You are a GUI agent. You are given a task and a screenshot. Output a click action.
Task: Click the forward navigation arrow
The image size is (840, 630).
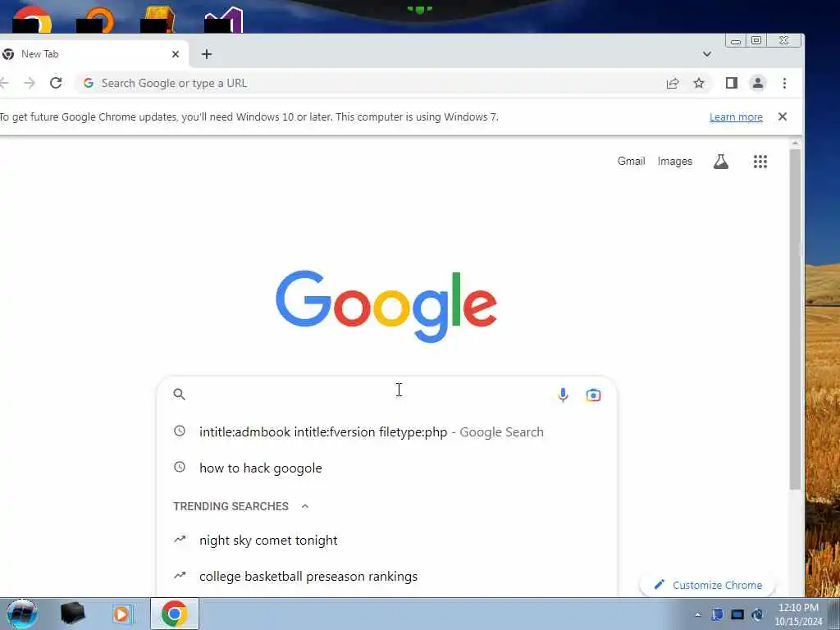30,83
